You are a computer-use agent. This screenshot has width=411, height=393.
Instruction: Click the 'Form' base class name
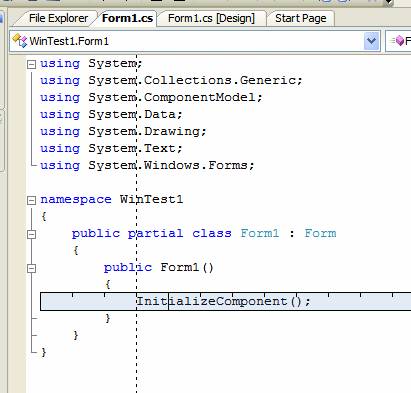tap(320, 233)
